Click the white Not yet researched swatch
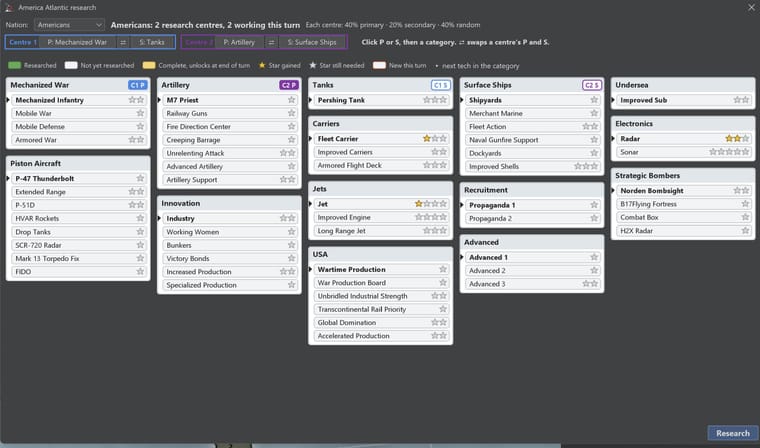Screen dimensions: 760x448 [71, 65]
